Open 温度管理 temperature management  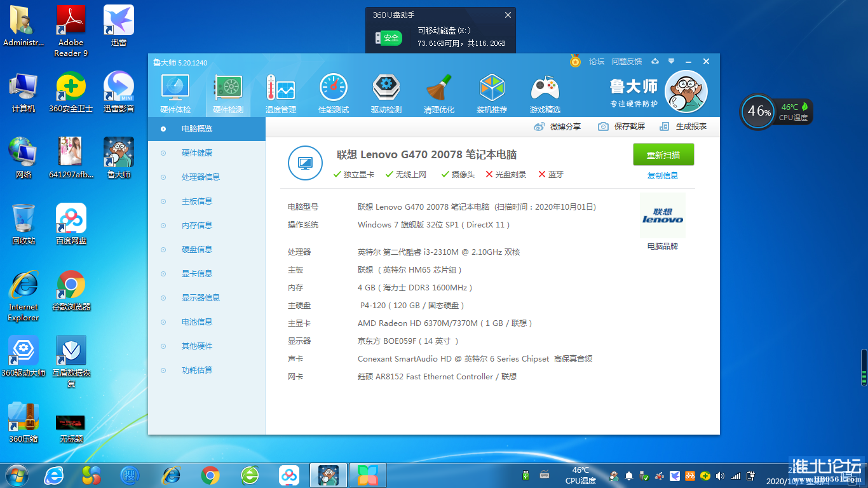[x=281, y=94]
